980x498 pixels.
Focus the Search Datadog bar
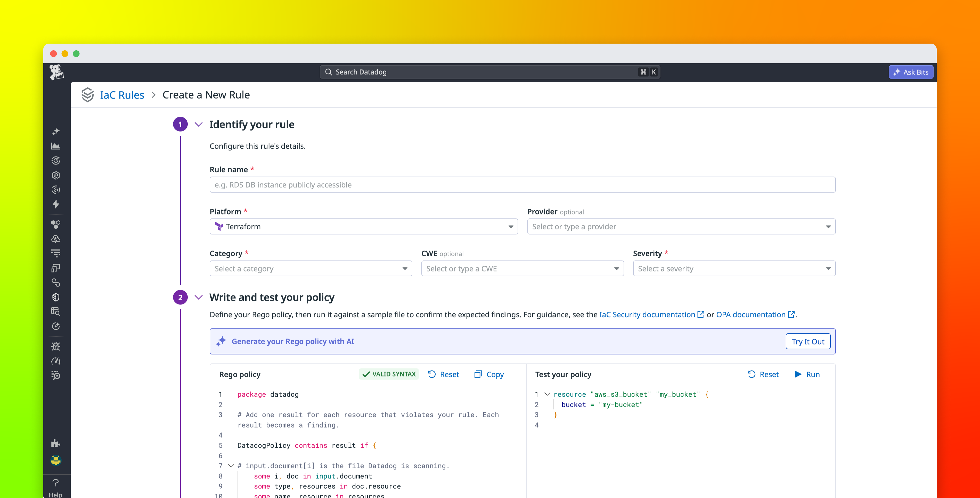(490, 72)
